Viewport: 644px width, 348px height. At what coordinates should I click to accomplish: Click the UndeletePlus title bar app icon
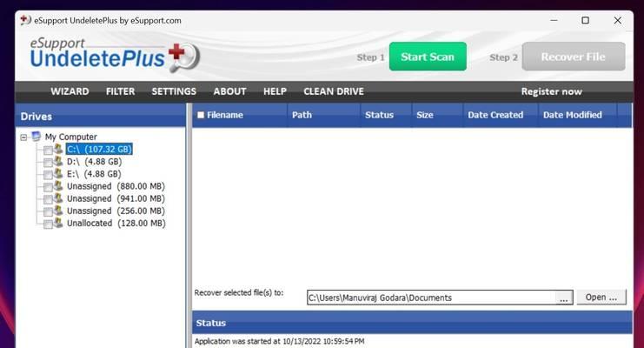point(25,20)
